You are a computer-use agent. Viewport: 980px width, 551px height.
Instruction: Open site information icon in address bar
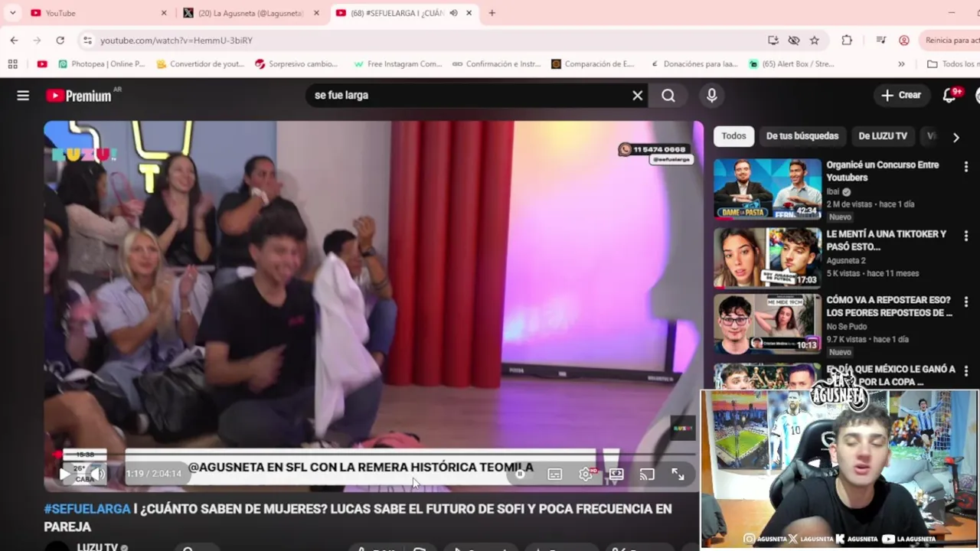coord(87,40)
